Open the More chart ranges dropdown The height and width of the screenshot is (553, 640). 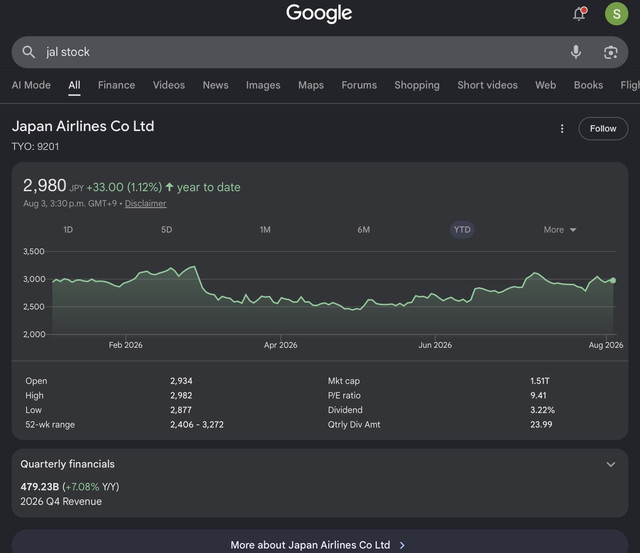pos(560,230)
